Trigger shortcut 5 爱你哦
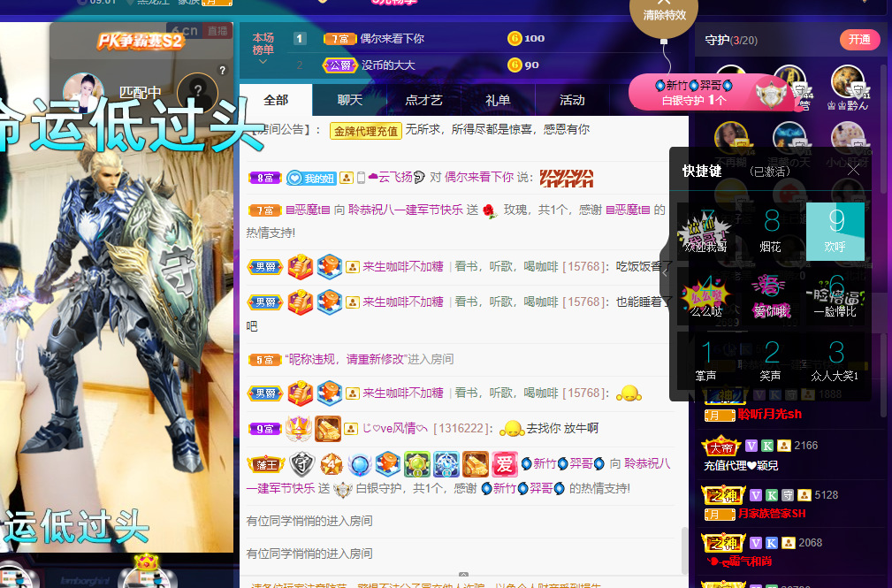The image size is (892, 588). point(771,296)
